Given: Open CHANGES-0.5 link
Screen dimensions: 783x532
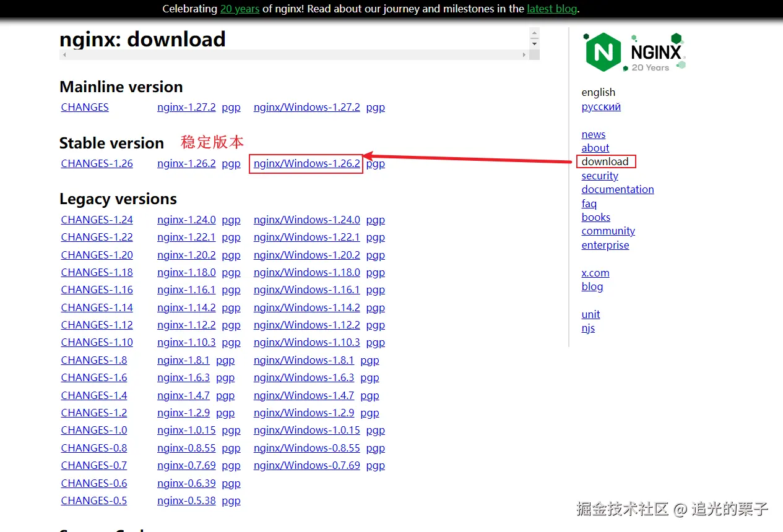Looking at the screenshot, I should tap(94, 500).
